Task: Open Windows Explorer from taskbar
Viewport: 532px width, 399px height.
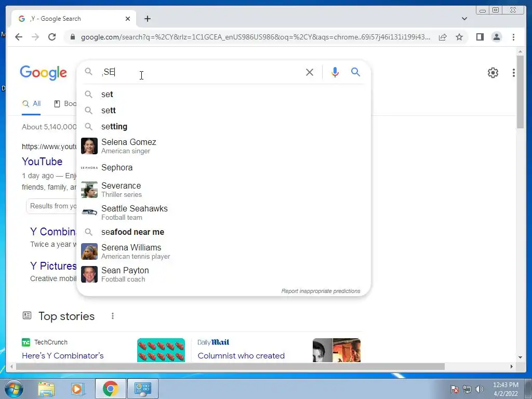Action: tap(46, 389)
